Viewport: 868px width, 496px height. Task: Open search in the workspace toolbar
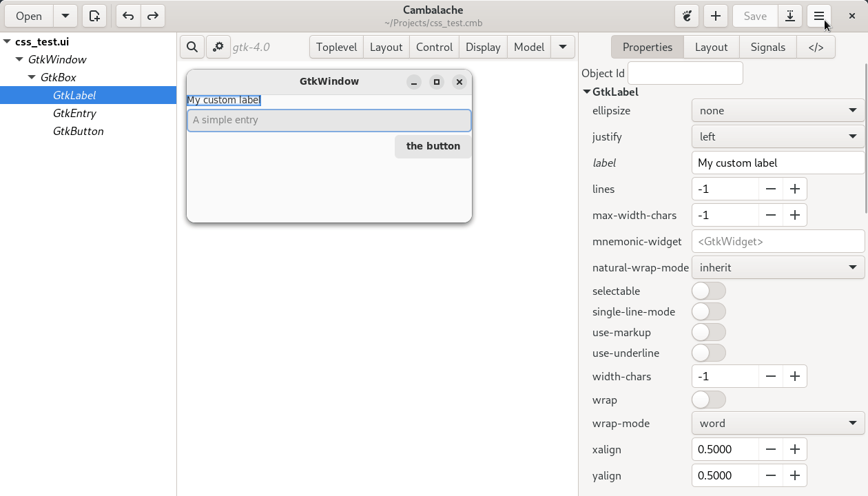192,47
